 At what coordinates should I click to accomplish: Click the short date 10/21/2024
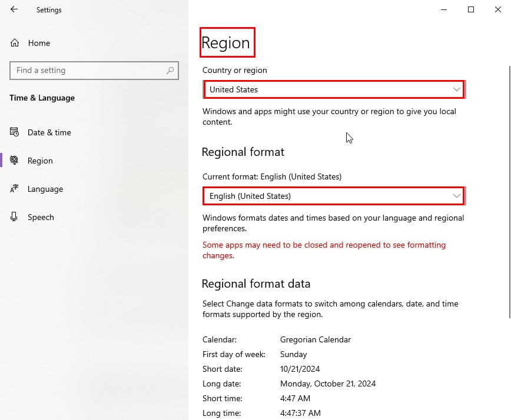[300, 369]
